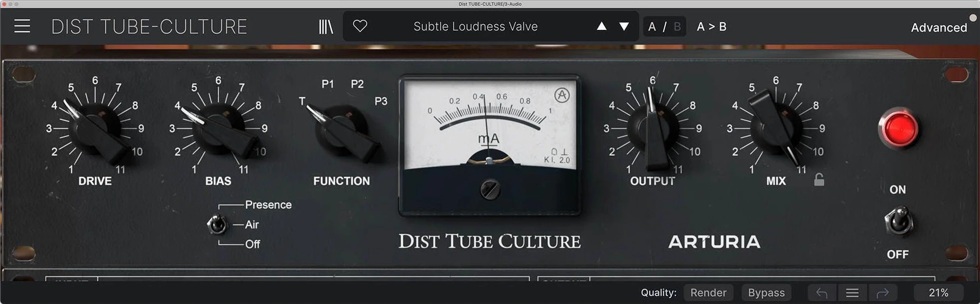This screenshot has height=304, width=980.
Task: Click the BIAS knob
Action: click(220, 131)
